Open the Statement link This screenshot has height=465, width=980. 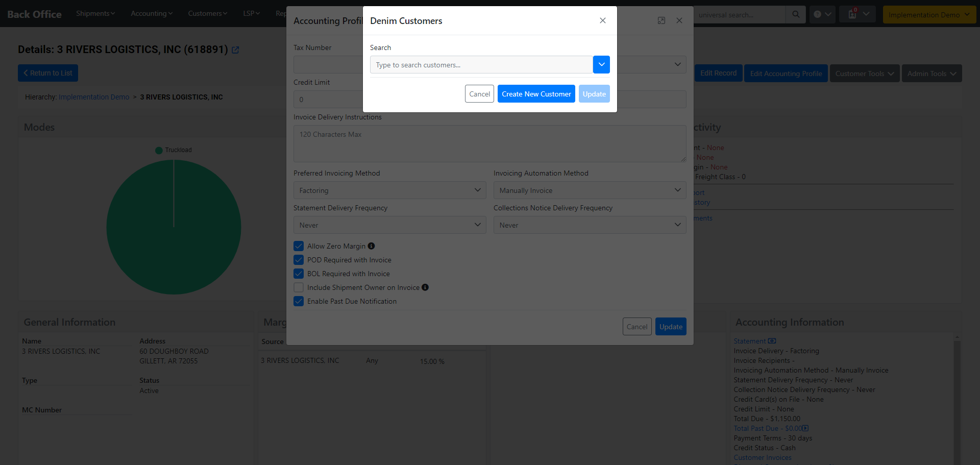point(750,341)
